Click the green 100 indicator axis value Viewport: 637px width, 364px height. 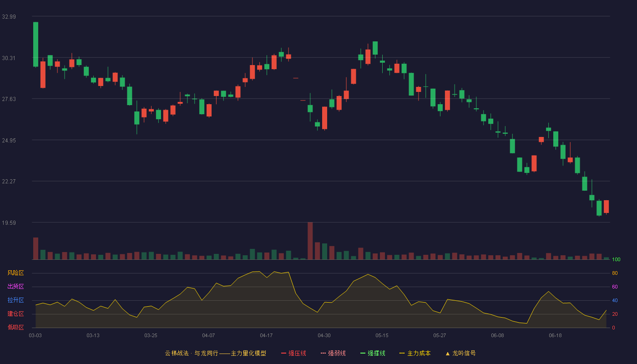[617, 260]
